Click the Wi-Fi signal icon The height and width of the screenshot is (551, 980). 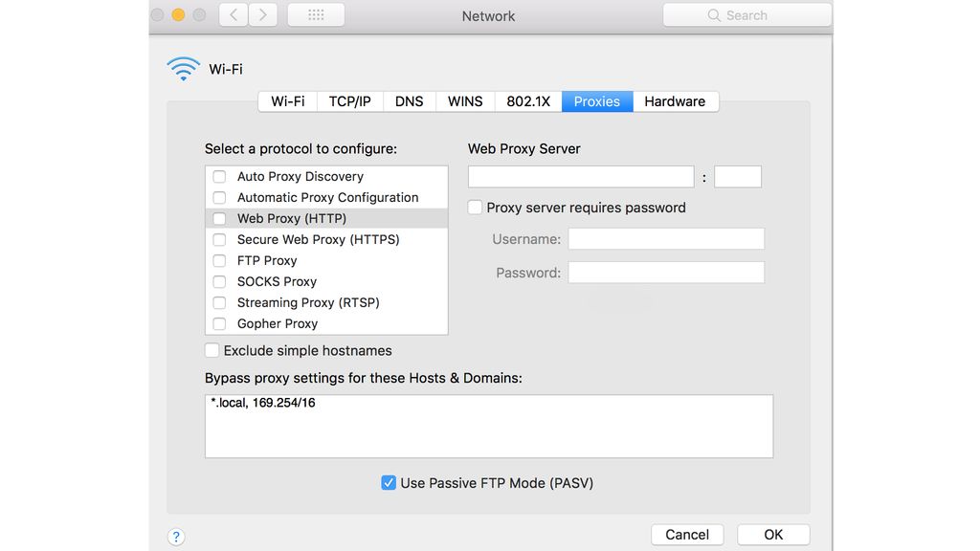(183, 69)
